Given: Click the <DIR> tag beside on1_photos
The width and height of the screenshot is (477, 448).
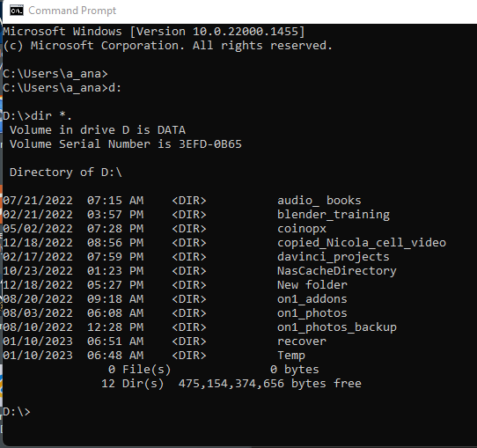Looking at the screenshot, I should pos(189,313).
